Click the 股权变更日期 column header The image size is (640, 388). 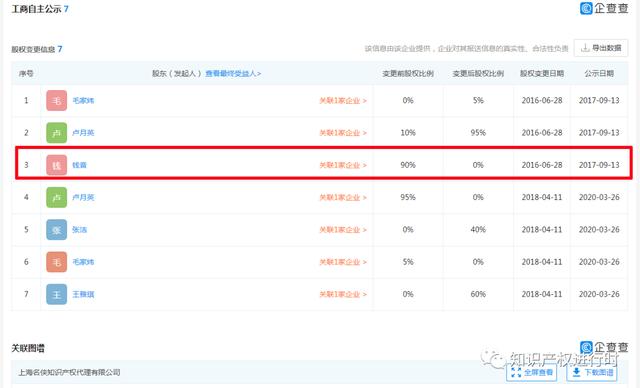[542, 73]
